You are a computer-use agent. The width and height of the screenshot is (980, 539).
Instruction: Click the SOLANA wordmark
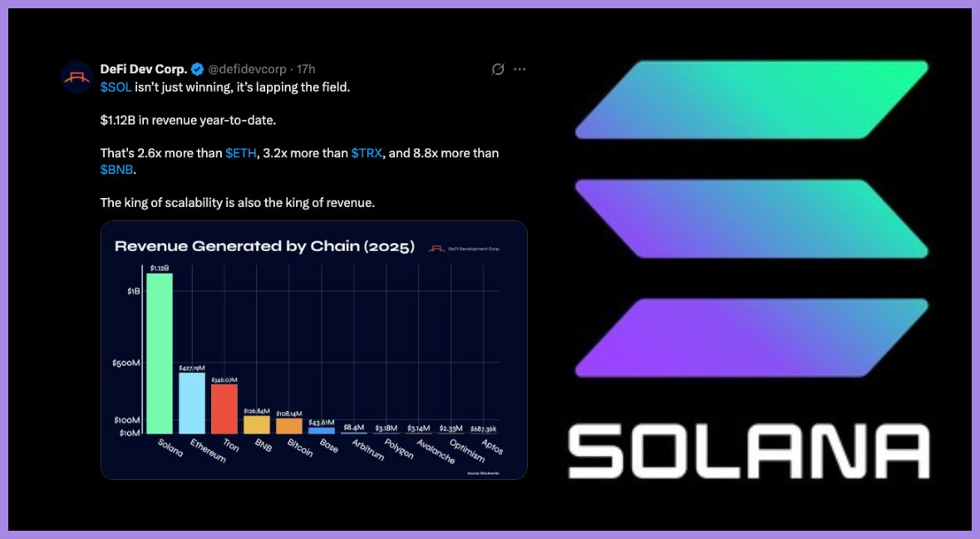click(x=749, y=451)
